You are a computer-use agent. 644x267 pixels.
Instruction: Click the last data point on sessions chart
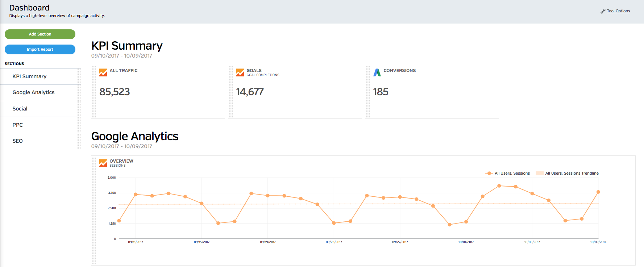[x=598, y=192]
